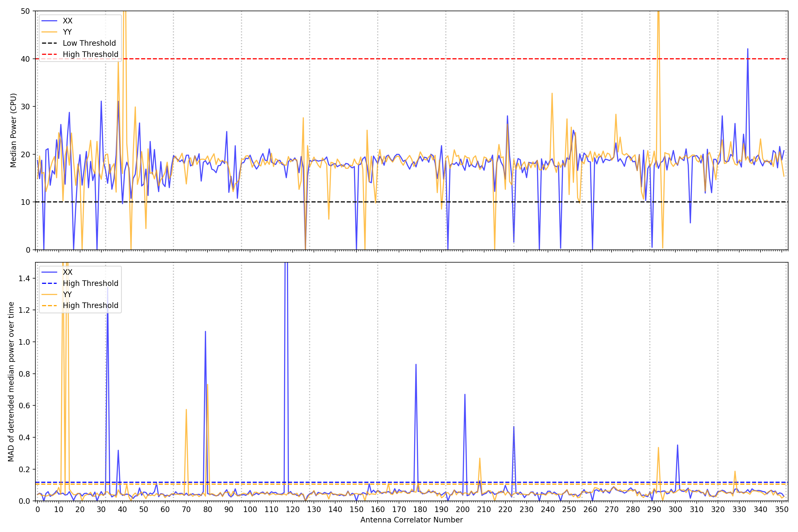Click the XX legend entry in top plot

tap(68, 21)
